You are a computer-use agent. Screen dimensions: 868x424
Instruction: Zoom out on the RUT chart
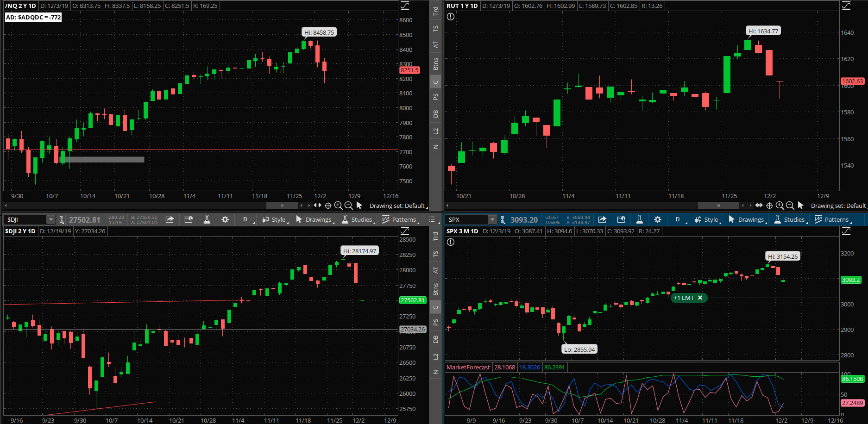click(790, 206)
